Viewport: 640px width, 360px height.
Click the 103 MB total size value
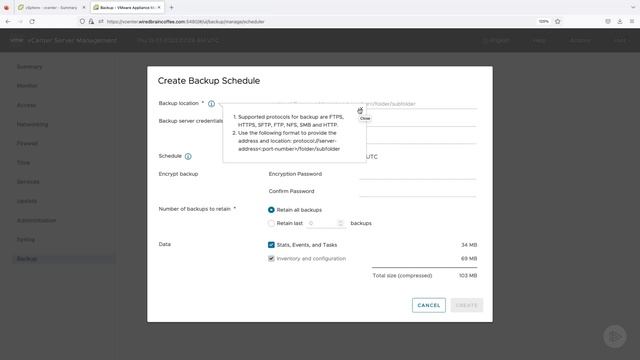coord(468,276)
